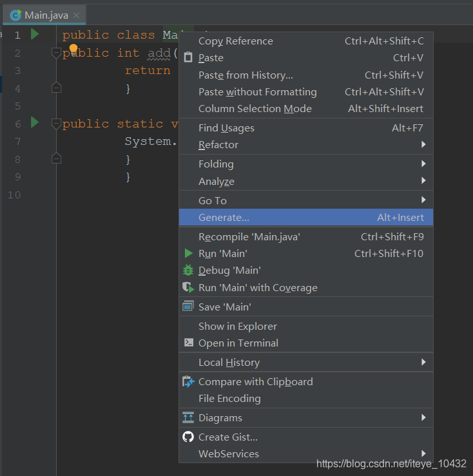Viewport: 473px width, 476px height.
Task: Collapse the main method fold marker on line 6
Action: click(x=56, y=124)
